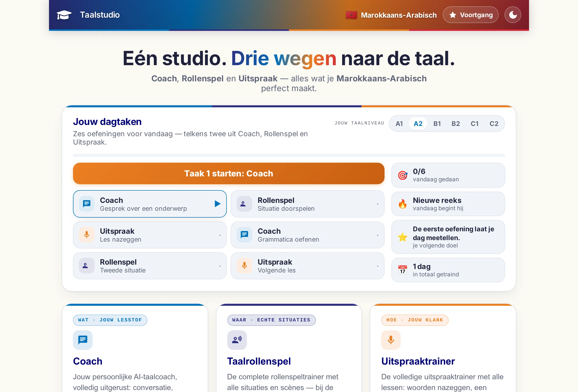This screenshot has width=578, height=392.
Task: Click the person icon of Situatie doorspelen
Action: [244, 204]
